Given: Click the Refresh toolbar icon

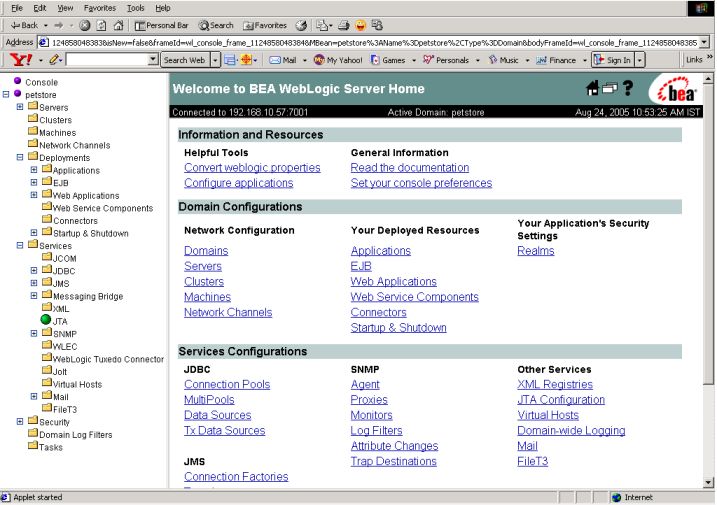Looking at the screenshot, I should 102,25.
